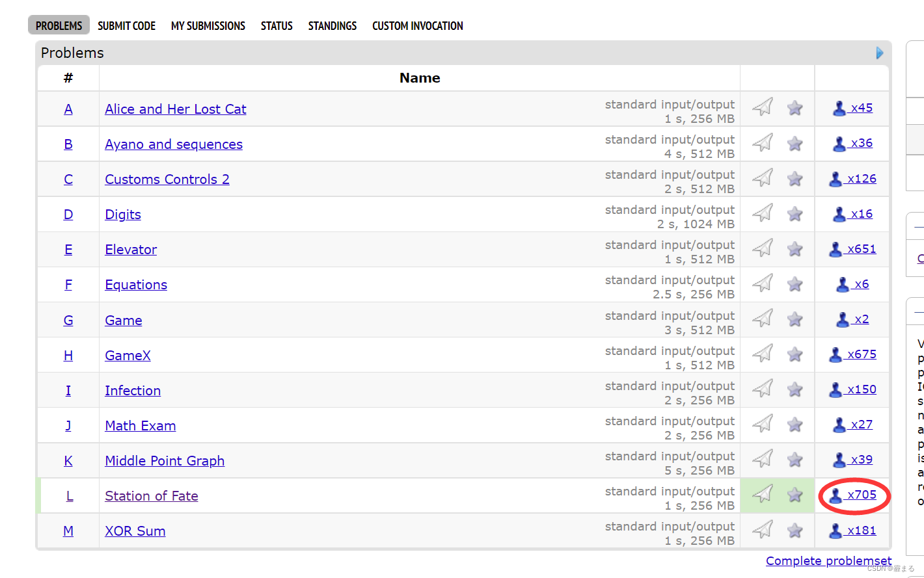This screenshot has height=578, width=924.
Task: Open the Math Exam problem link
Action: (141, 426)
